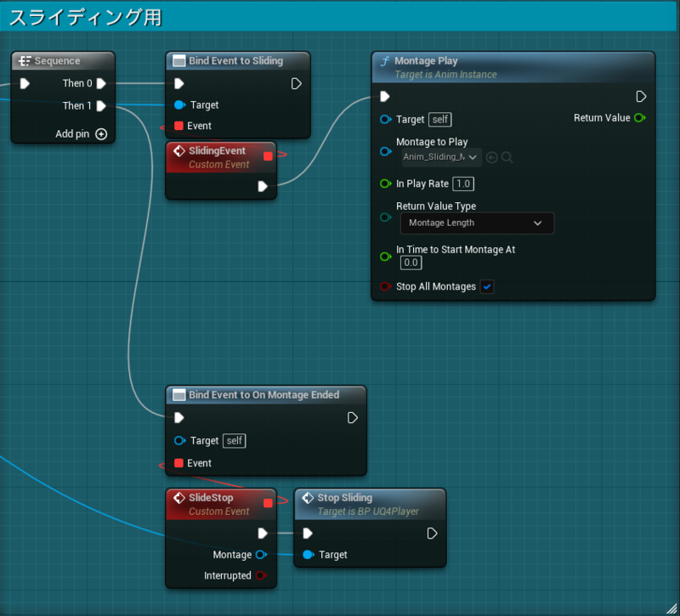
Task: Edit In Time to Start Montage value 0.0
Action: 411,263
